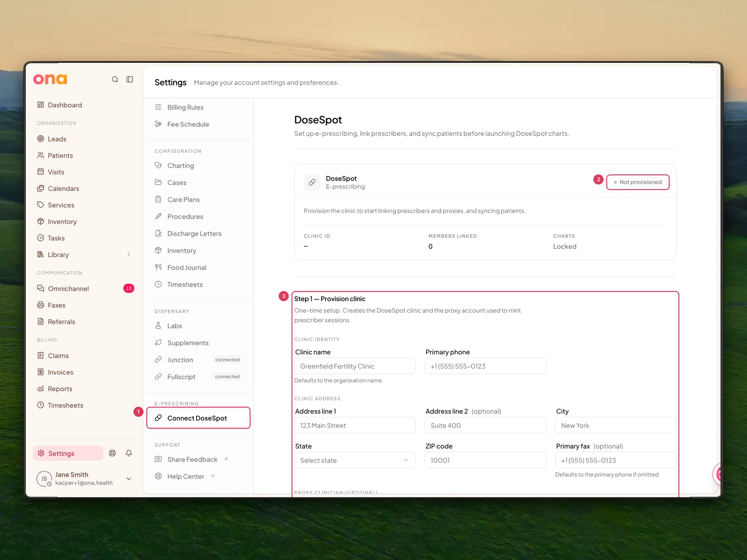Click the Settings button in sidebar

[68, 453]
